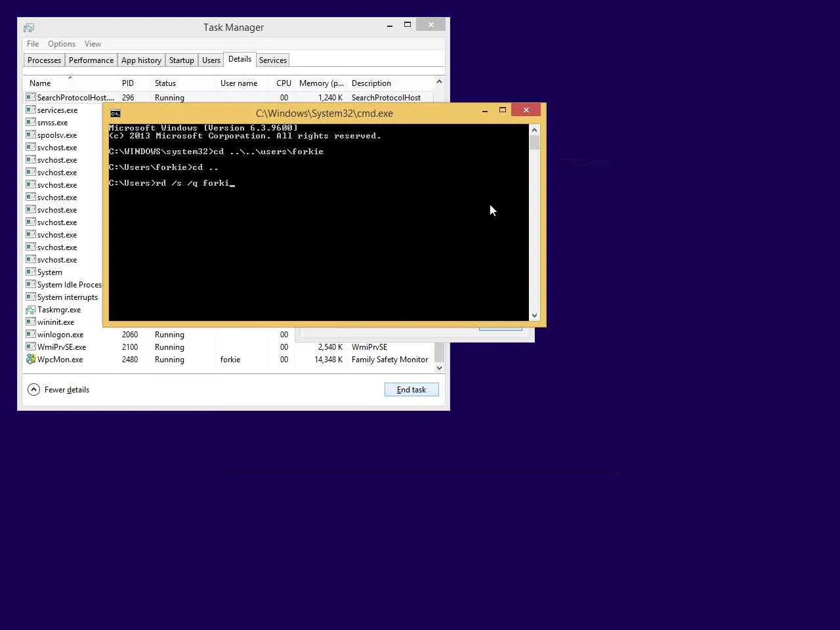The width and height of the screenshot is (840, 630).
Task: Click Running status in the winlogon.exe row
Action: [x=169, y=335]
